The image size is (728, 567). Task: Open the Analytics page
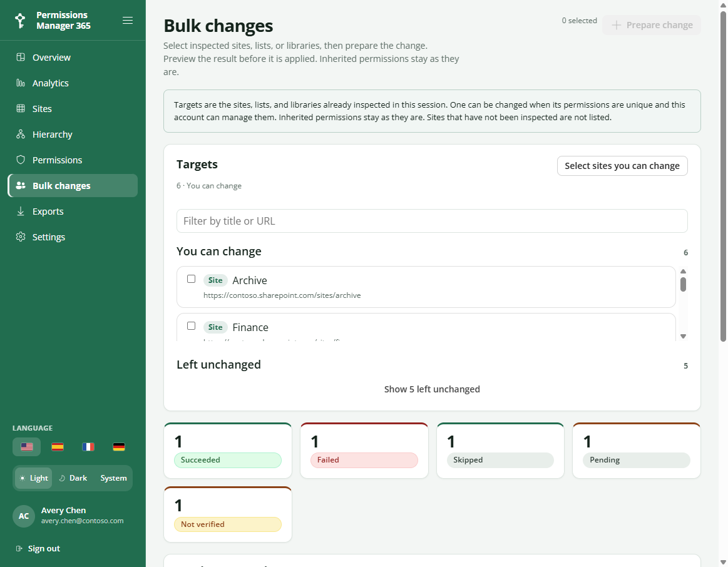[73, 83]
